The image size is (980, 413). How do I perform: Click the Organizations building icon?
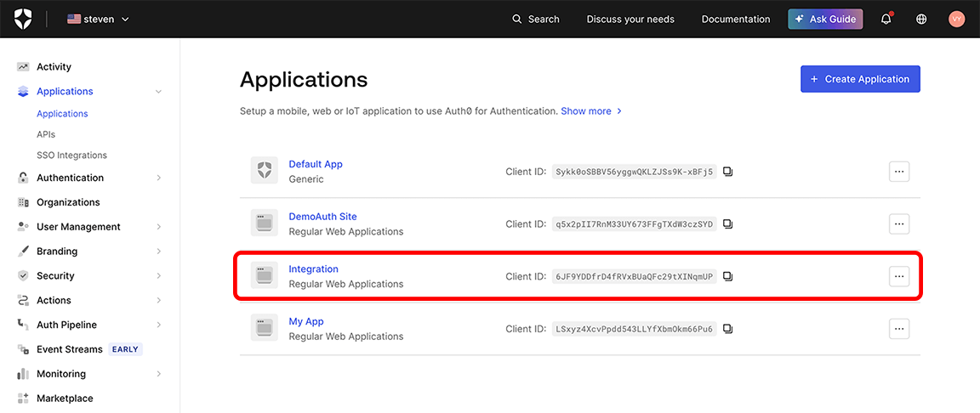(x=23, y=202)
